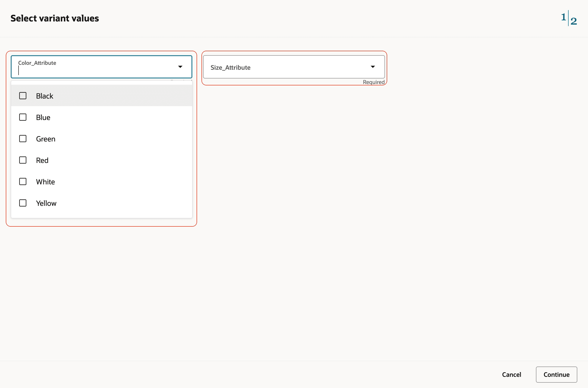Enable the checkbox square next to Green

tap(23, 139)
